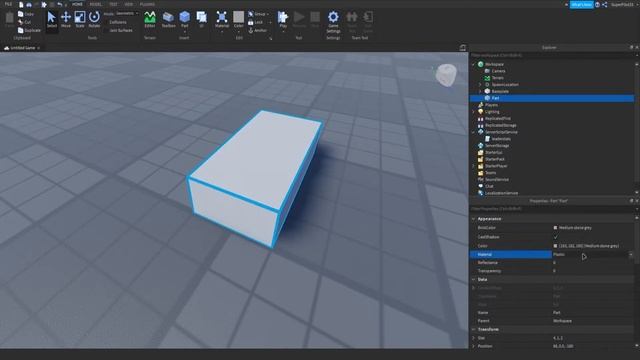Screen dimensions: 640x360
Task: Activate the Rotate tool
Action: click(x=94, y=20)
